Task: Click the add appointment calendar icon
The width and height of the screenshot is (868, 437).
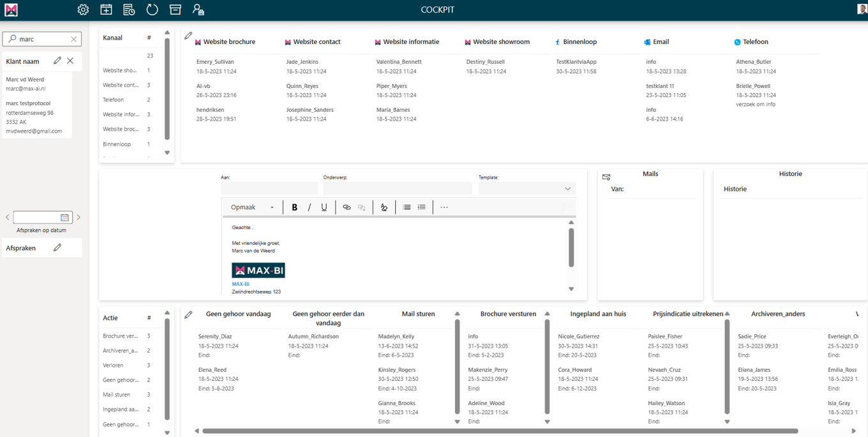Action: coord(106,10)
